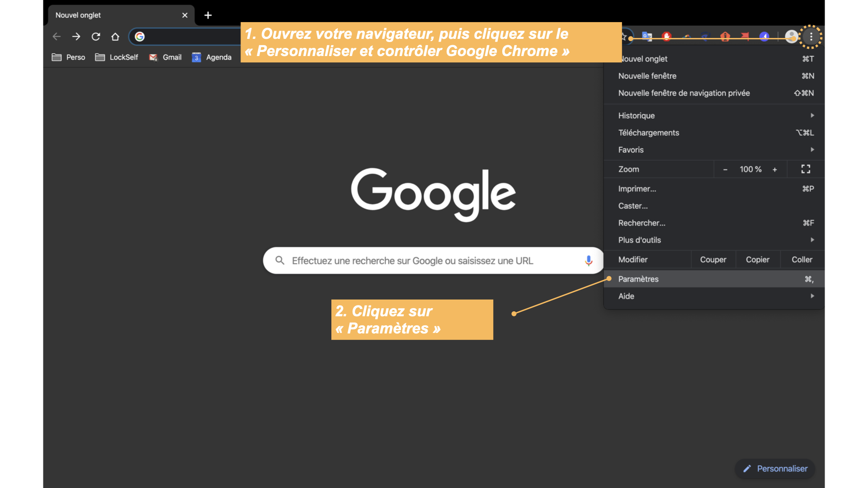Select Nouvel onglet in the menu

point(714,59)
